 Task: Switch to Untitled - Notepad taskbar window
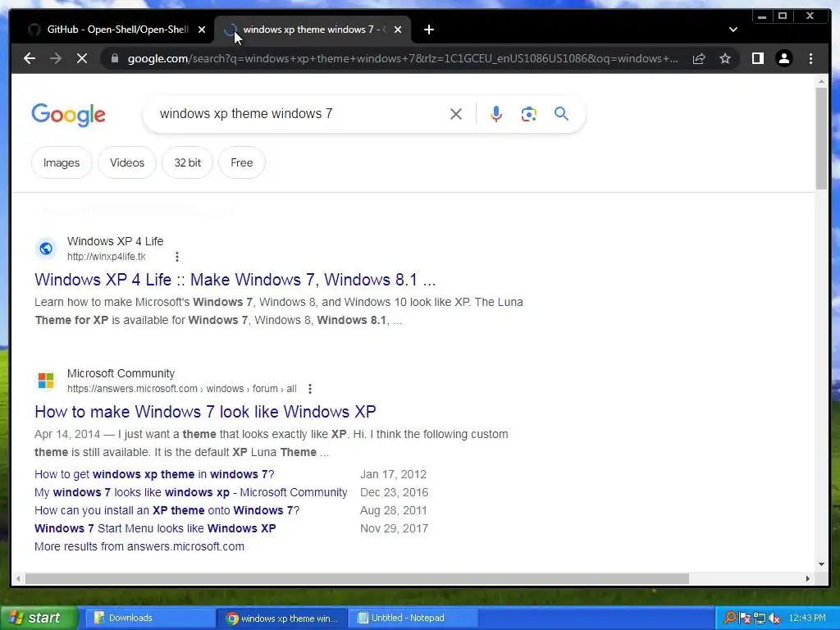coord(413,618)
